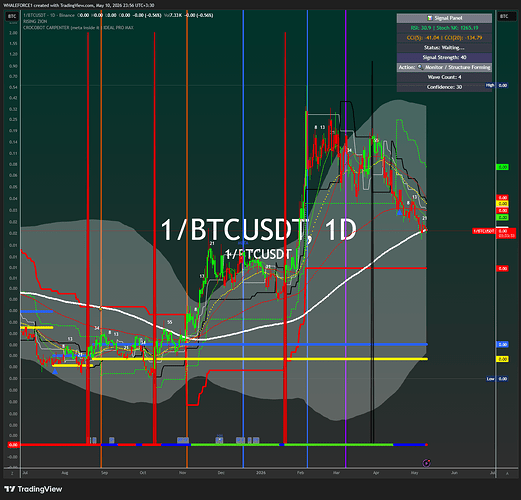Click the blue 0.00 price axis label
The height and width of the screenshot is (500, 521).
(503, 344)
